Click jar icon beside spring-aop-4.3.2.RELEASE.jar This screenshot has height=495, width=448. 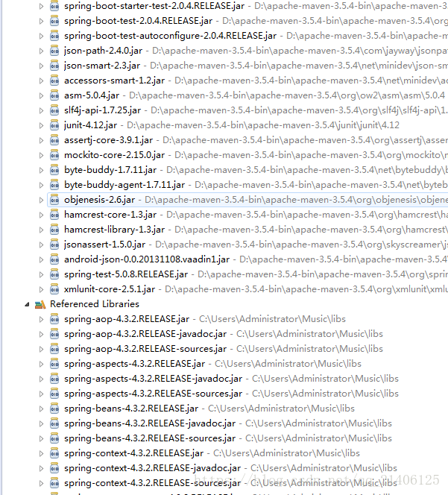point(54,319)
